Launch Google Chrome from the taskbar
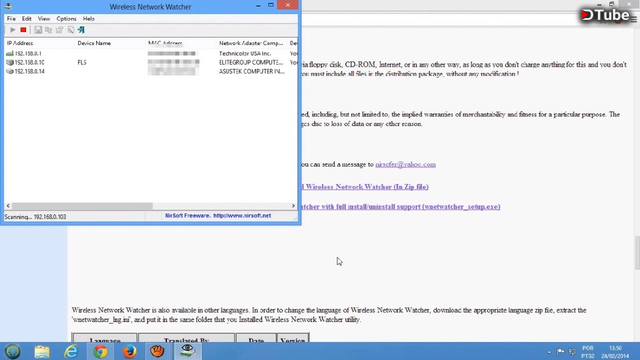 100,351
